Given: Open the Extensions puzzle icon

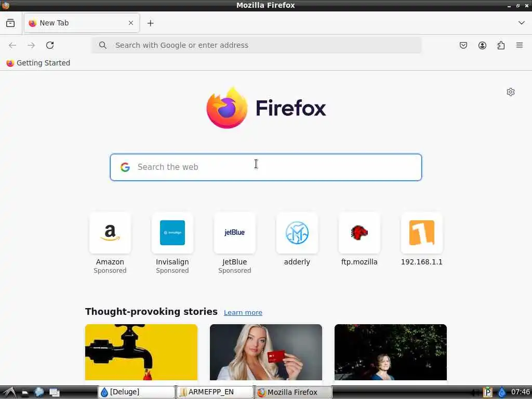Looking at the screenshot, I should [501, 45].
